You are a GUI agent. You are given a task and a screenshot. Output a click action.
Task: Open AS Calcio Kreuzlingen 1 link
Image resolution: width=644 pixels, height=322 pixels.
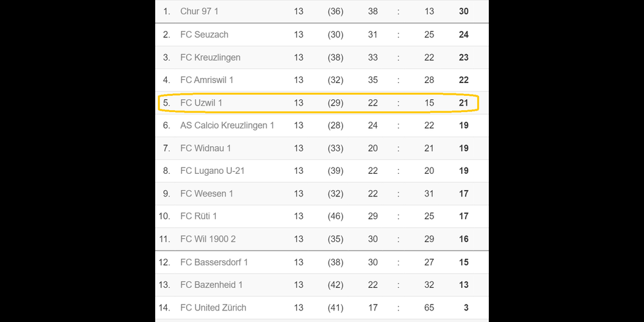tap(227, 126)
